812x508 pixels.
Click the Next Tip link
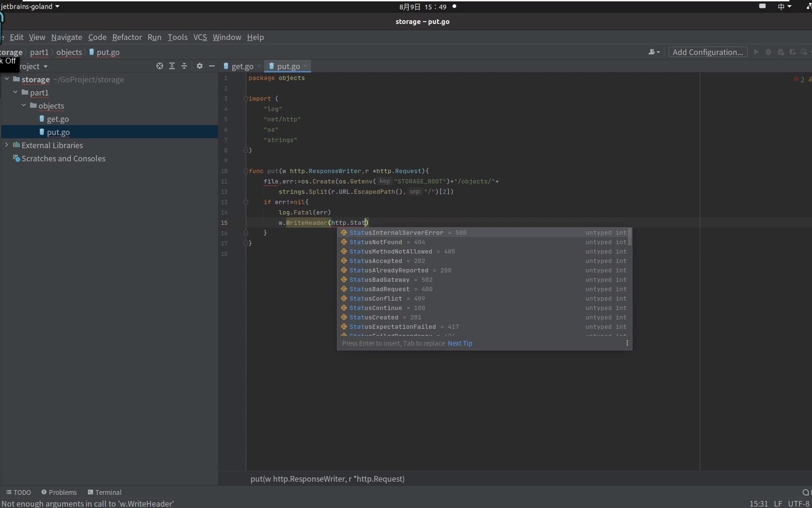point(460,343)
